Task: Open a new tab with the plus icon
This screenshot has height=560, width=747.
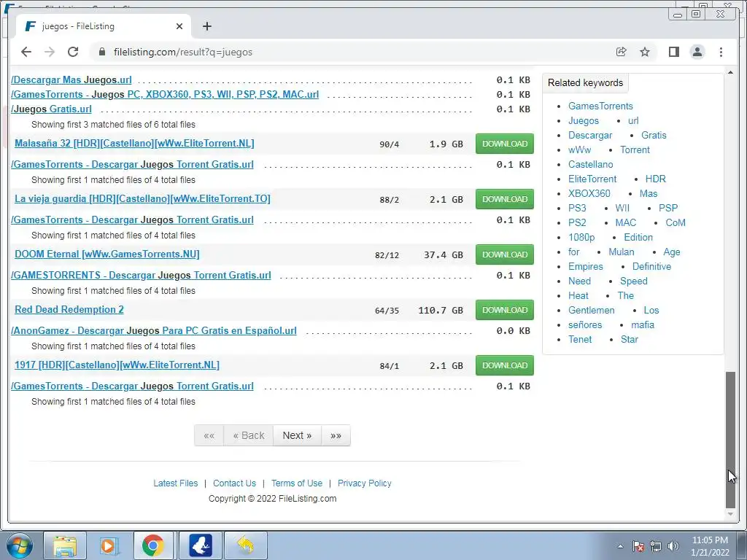Action: [206, 26]
